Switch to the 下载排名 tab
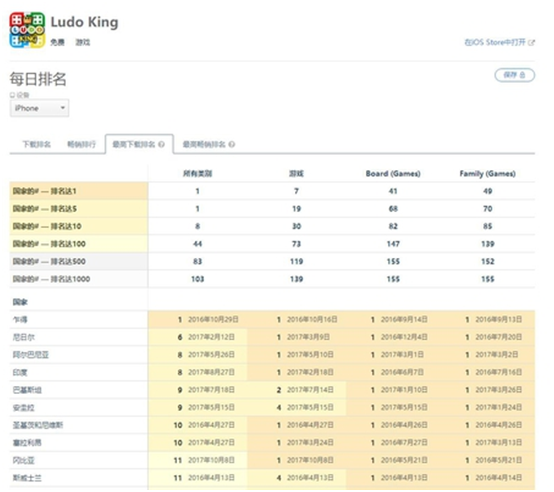554x492 pixels. [x=37, y=144]
